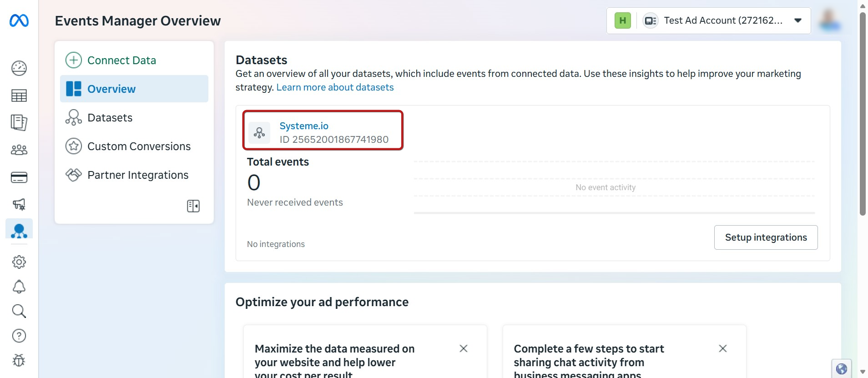Click the Setup integrations button
This screenshot has height=378, width=868.
coord(766,237)
